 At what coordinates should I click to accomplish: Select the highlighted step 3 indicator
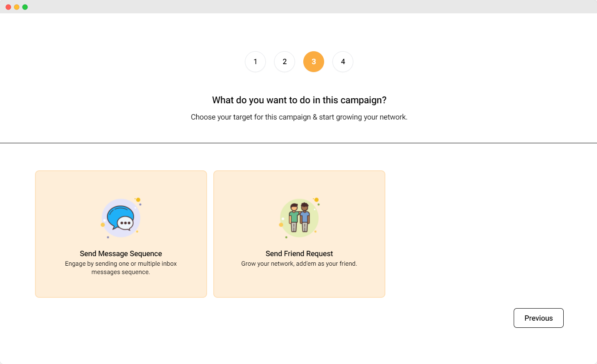314,62
